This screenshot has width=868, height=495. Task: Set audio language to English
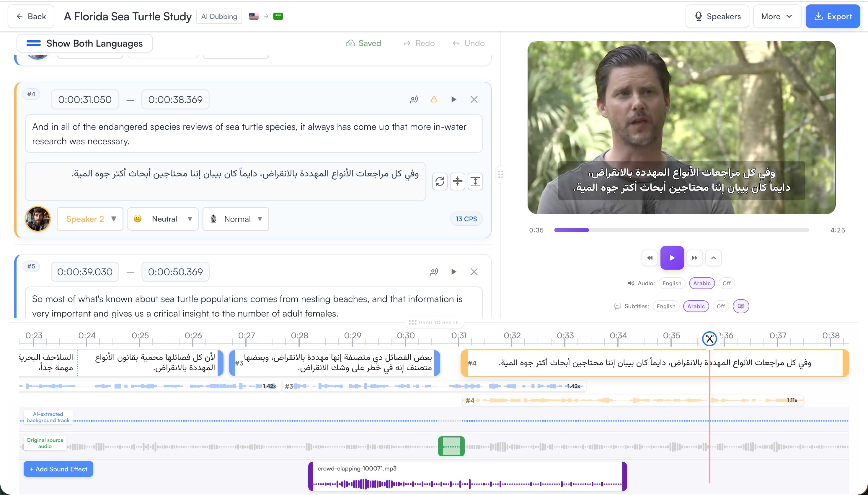[672, 283]
